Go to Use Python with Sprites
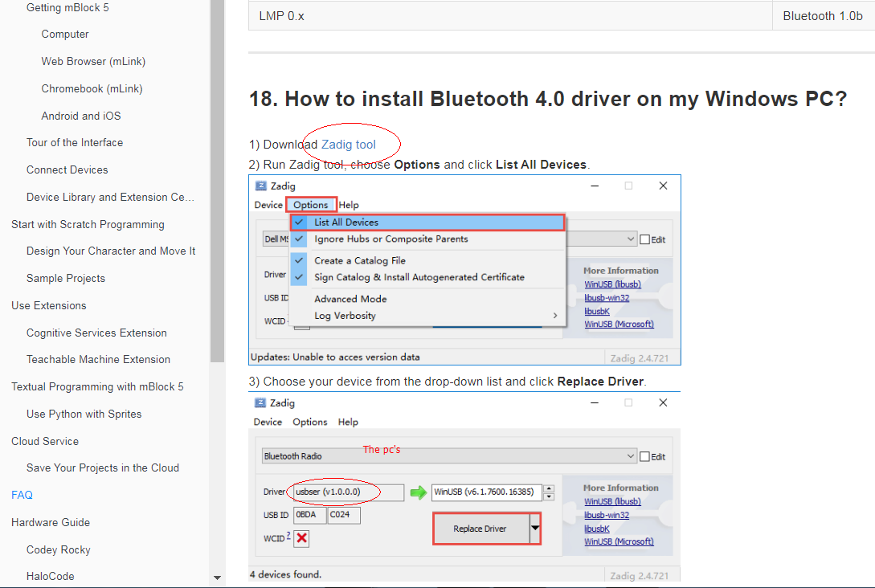The width and height of the screenshot is (875, 588). tap(84, 414)
